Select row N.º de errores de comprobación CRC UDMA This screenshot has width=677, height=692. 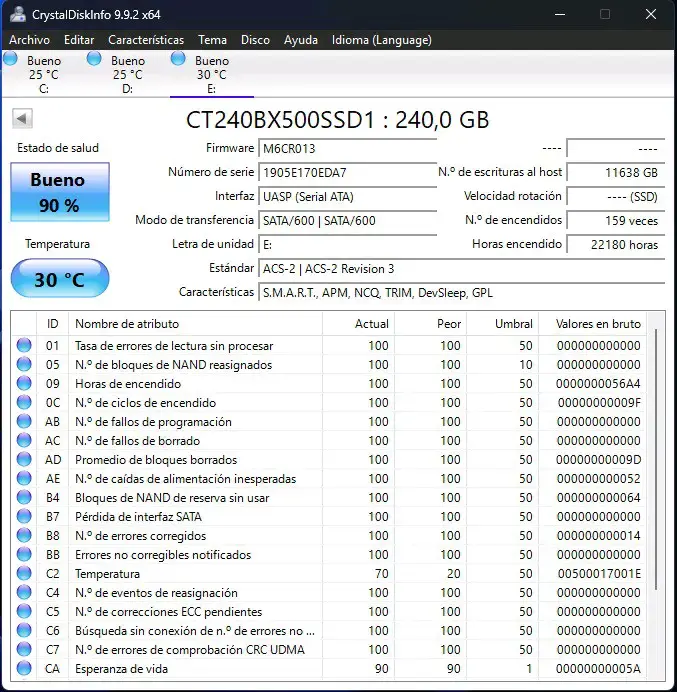(329, 650)
